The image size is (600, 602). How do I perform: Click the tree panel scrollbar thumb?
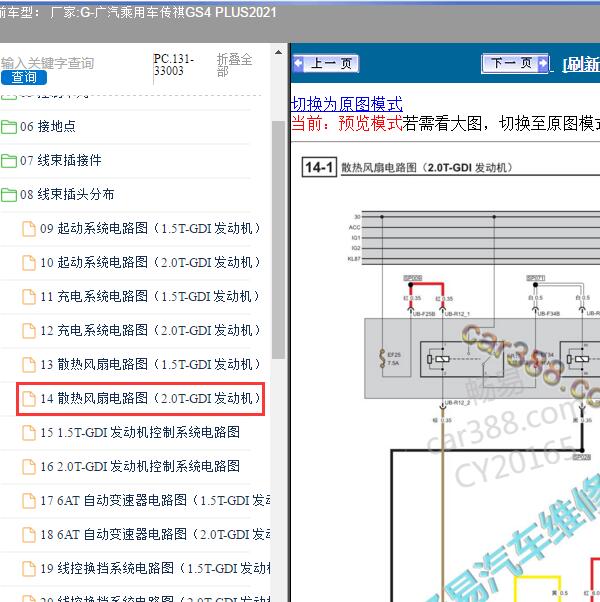(278, 240)
